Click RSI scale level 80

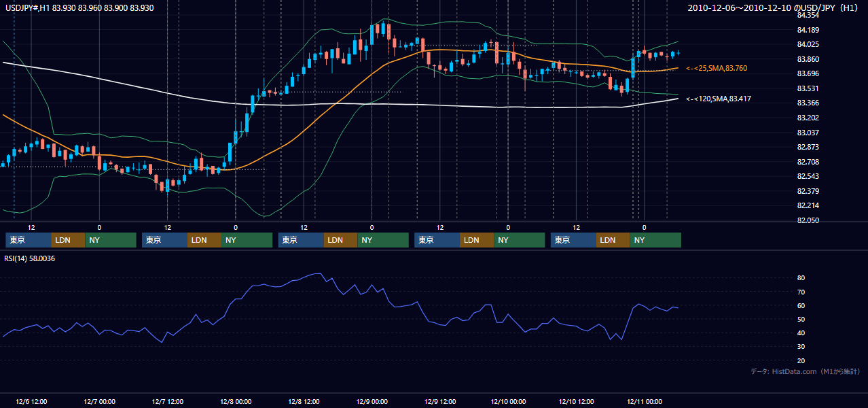click(801, 278)
